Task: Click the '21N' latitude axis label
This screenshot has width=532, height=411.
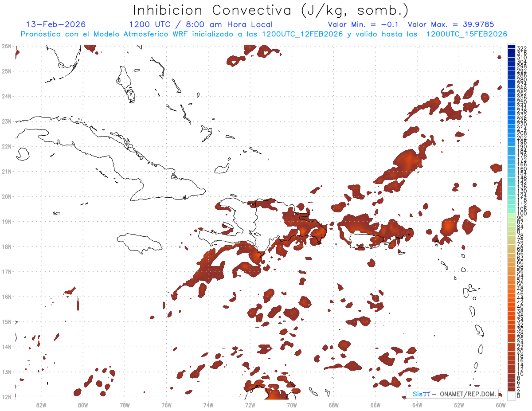Action: click(6, 171)
